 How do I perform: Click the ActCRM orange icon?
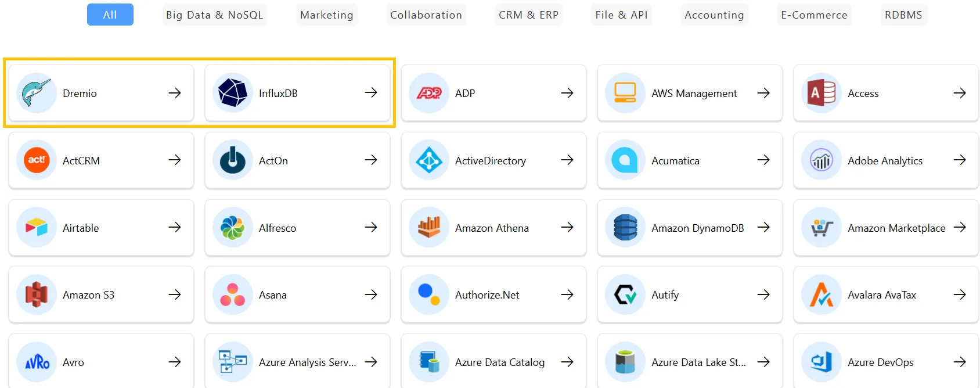point(37,160)
